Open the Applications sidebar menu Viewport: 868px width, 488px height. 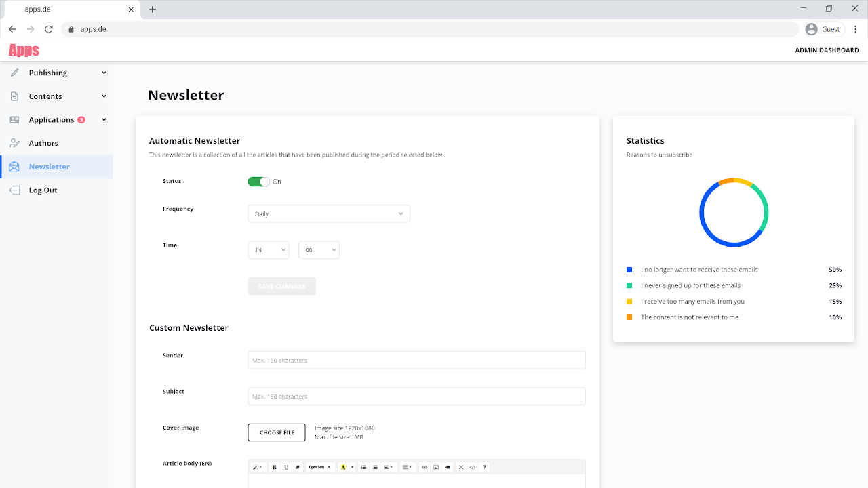point(56,120)
